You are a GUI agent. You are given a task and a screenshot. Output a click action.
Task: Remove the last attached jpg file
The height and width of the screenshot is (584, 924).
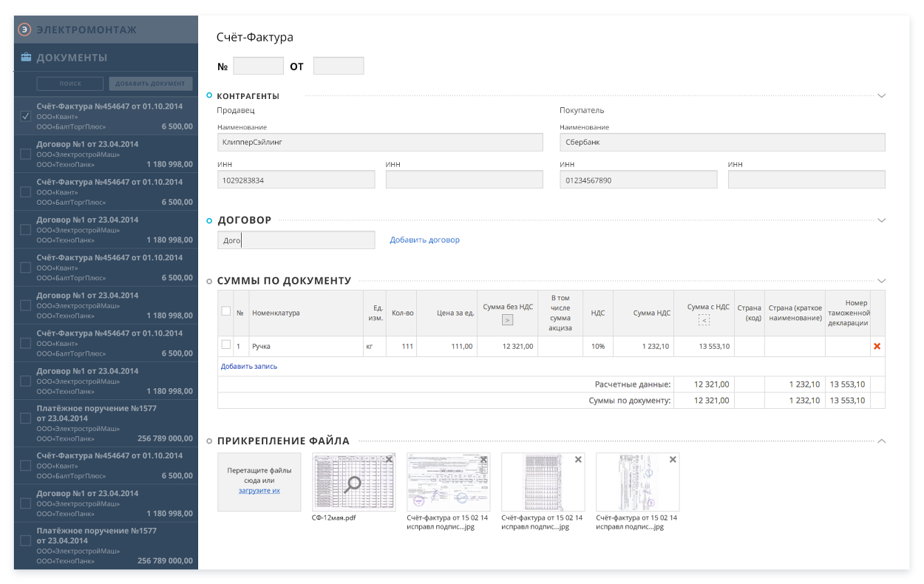click(673, 460)
